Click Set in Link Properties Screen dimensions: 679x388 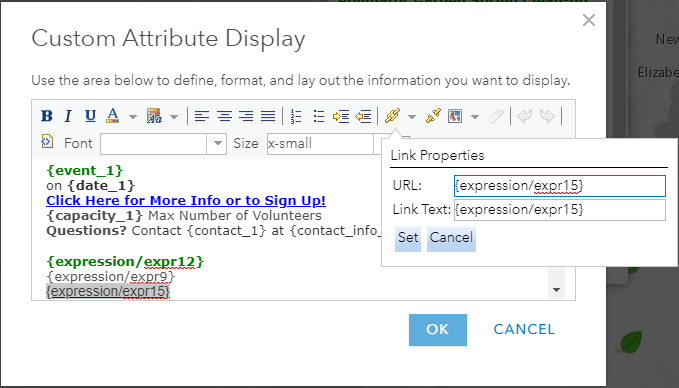(408, 238)
